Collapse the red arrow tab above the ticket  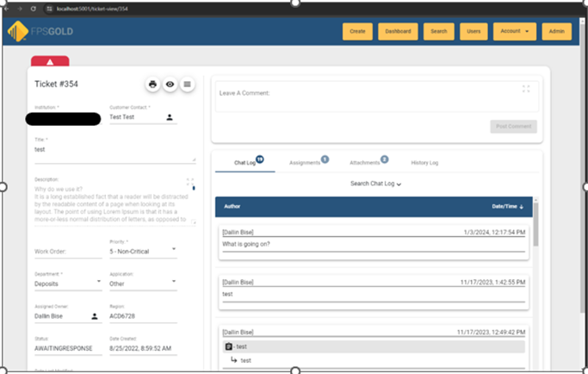tap(50, 61)
